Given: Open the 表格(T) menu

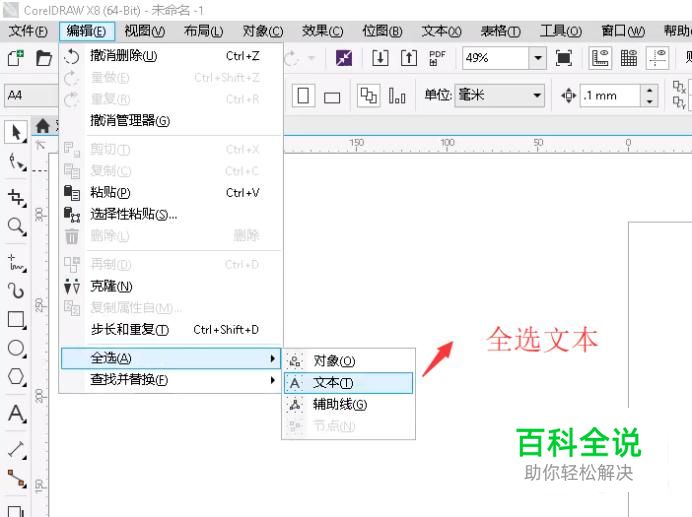Looking at the screenshot, I should tap(500, 31).
